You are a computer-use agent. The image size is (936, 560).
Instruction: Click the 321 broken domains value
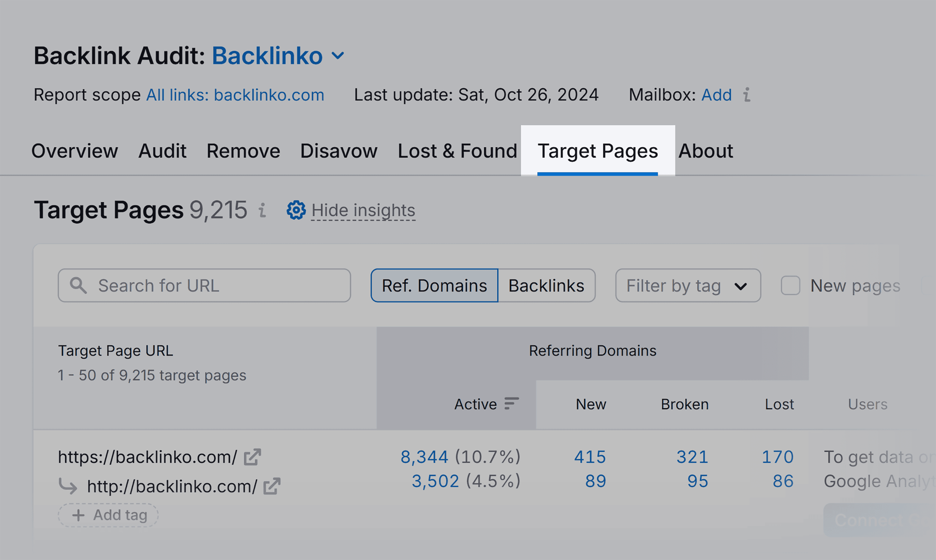pyautogui.click(x=692, y=457)
